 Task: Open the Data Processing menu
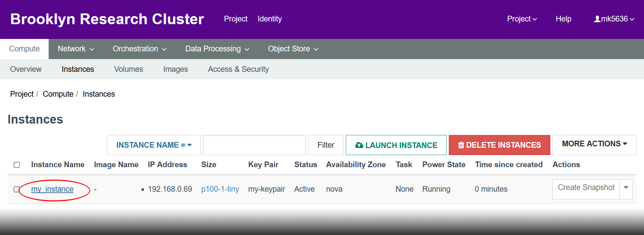pyautogui.click(x=217, y=49)
